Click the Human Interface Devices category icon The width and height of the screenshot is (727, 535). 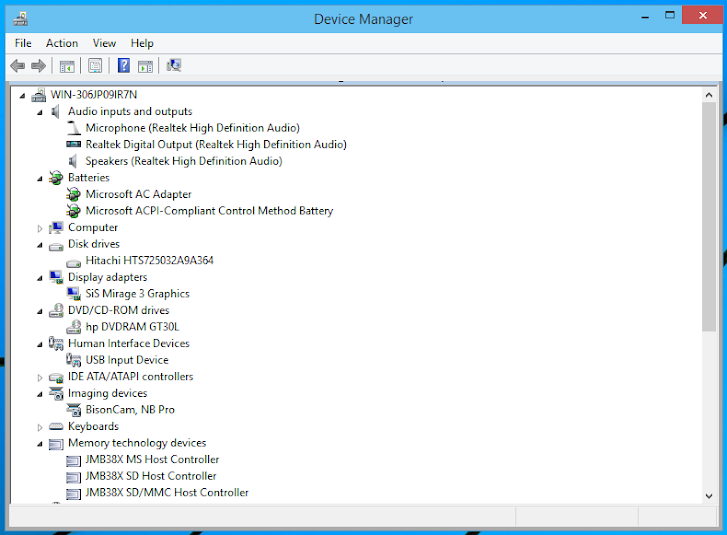point(56,344)
